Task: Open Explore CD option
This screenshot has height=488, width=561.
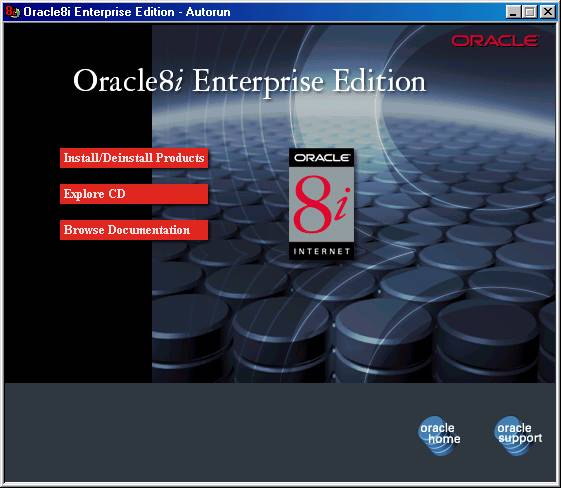Action: pyautogui.click(x=134, y=194)
